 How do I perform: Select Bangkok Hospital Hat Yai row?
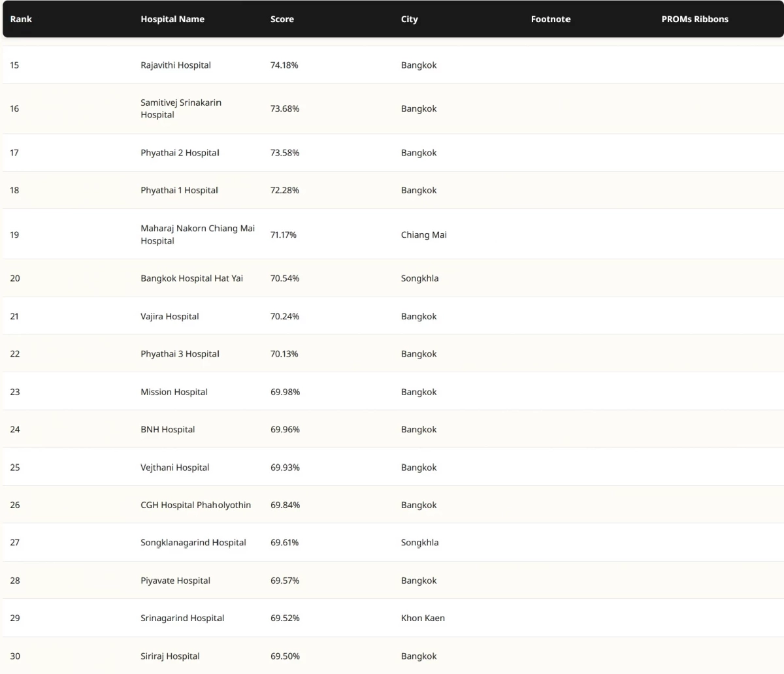coord(191,278)
